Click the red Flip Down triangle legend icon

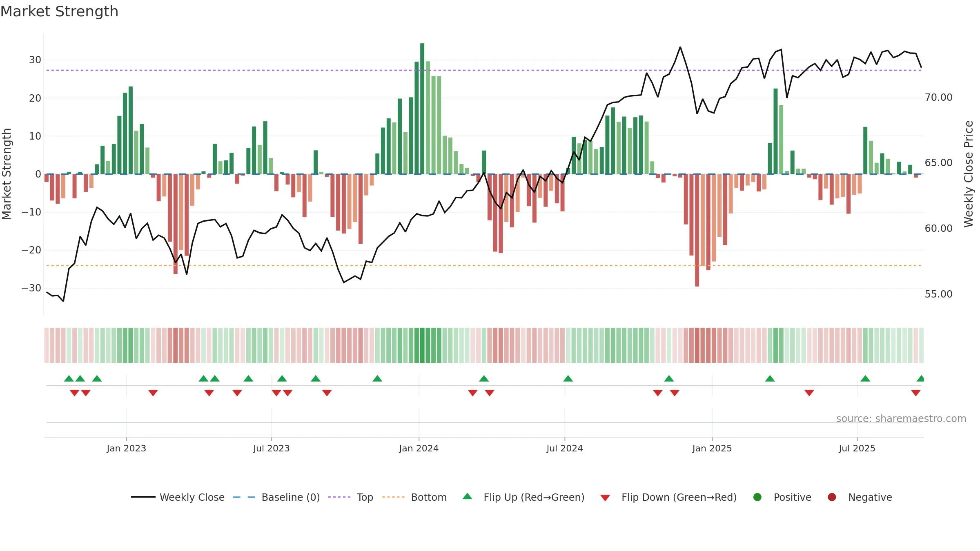click(605, 498)
